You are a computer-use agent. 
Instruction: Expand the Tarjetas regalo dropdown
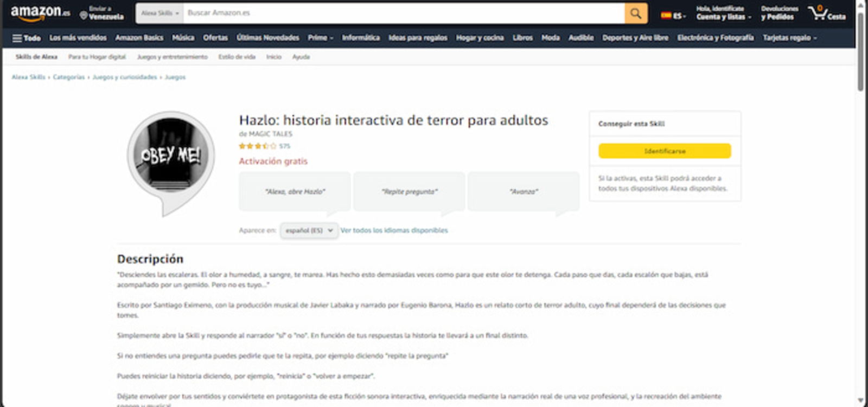pyautogui.click(x=789, y=38)
